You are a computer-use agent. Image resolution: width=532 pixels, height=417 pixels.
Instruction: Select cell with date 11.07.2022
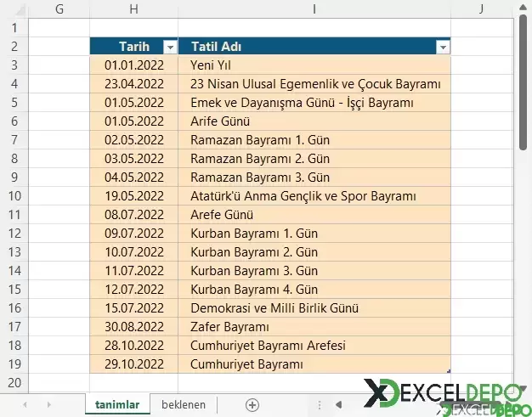134,271
